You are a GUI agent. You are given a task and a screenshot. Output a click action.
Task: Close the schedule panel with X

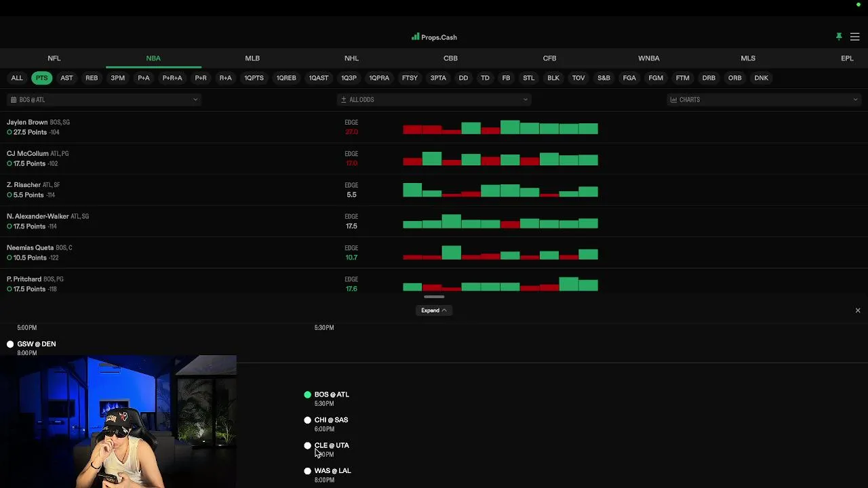(858, 310)
